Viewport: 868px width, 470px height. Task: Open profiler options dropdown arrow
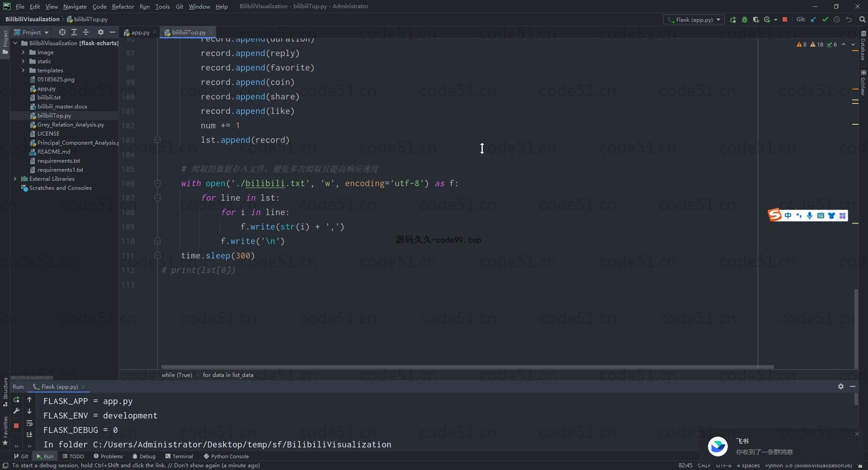pyautogui.click(x=775, y=19)
